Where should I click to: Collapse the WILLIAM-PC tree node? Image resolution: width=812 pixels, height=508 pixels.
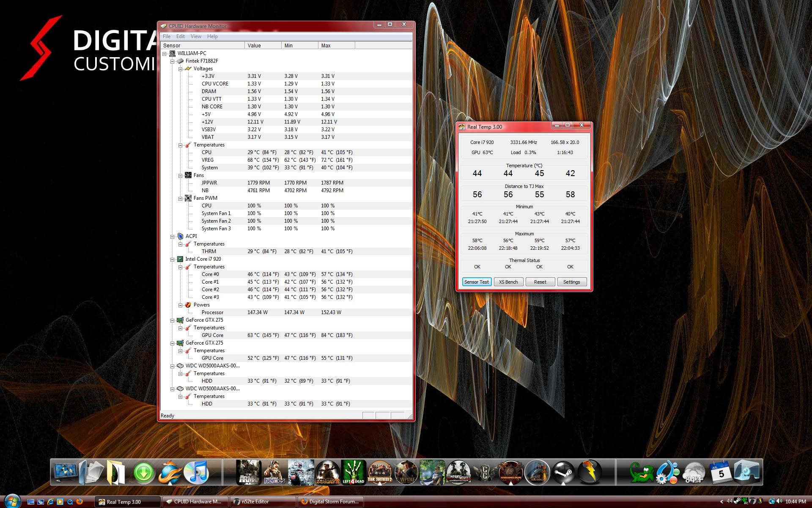pos(165,53)
